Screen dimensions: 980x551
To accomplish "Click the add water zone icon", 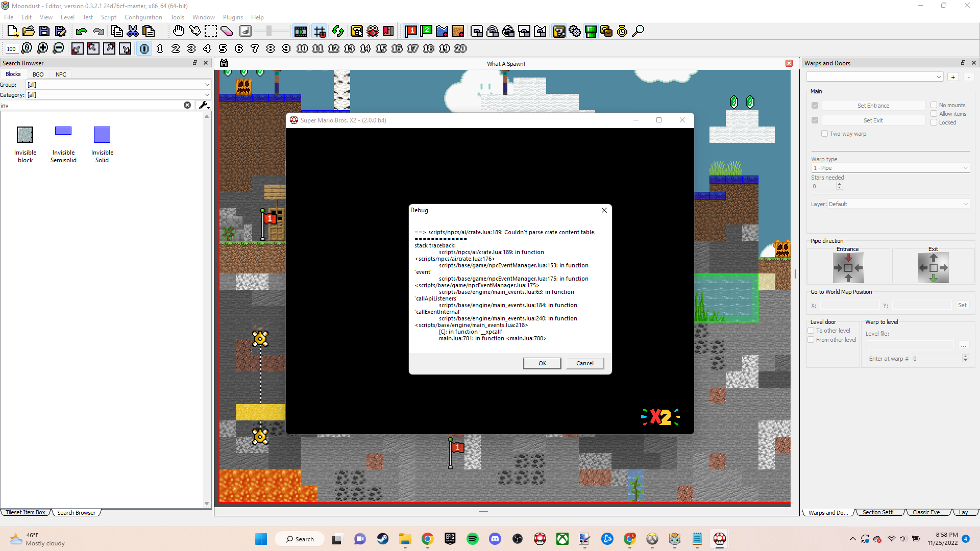I will point(442,32).
